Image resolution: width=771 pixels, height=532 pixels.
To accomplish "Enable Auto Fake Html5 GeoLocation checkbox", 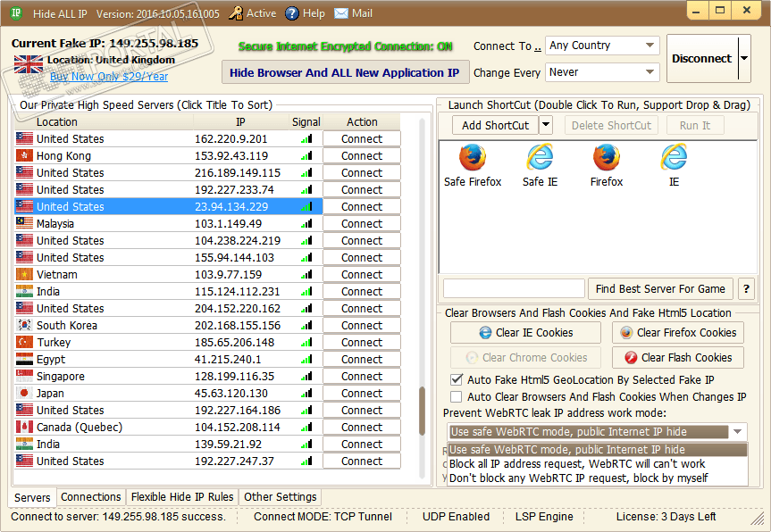I will pos(457,379).
